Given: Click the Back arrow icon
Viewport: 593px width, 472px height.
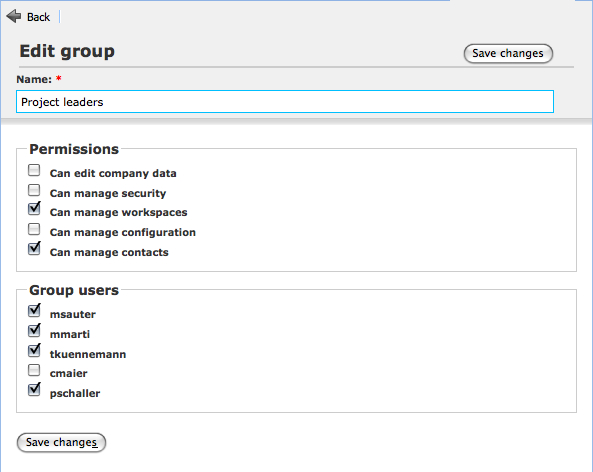Looking at the screenshot, I should [x=14, y=16].
